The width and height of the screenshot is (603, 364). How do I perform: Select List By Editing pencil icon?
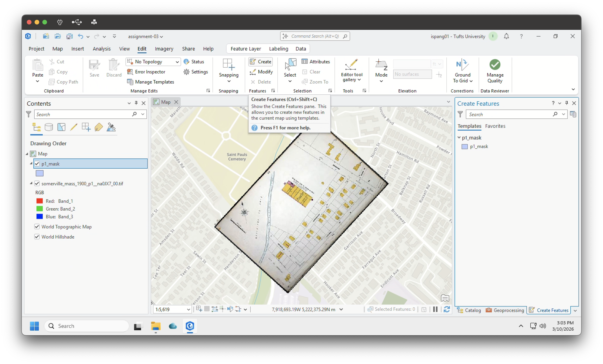74,127
